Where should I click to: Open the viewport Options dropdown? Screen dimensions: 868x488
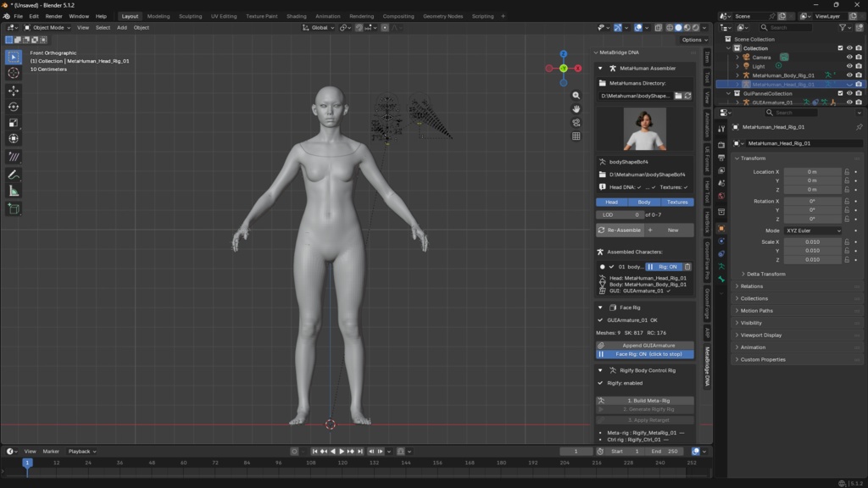pyautogui.click(x=694, y=40)
